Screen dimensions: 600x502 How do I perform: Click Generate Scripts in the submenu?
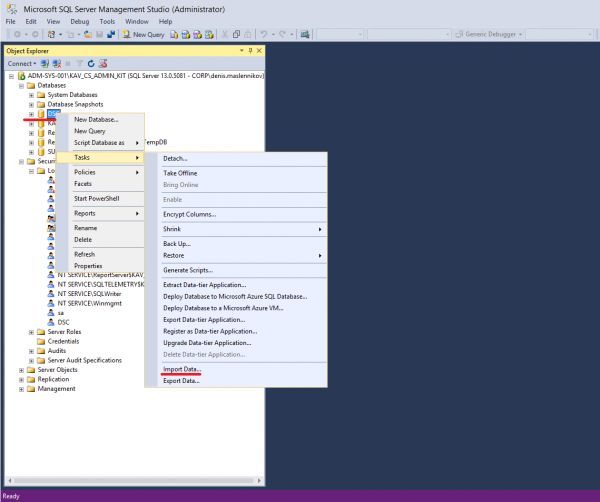click(189, 270)
